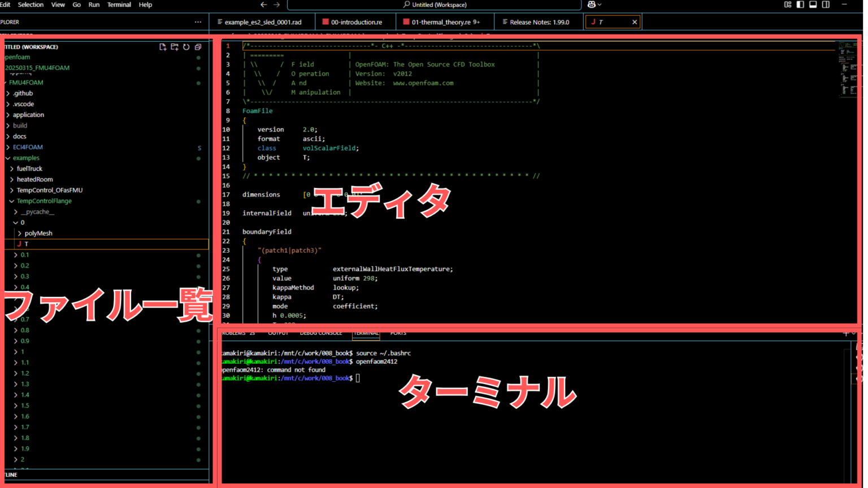Click the navigate forward arrow
868x488 pixels.
276,5
